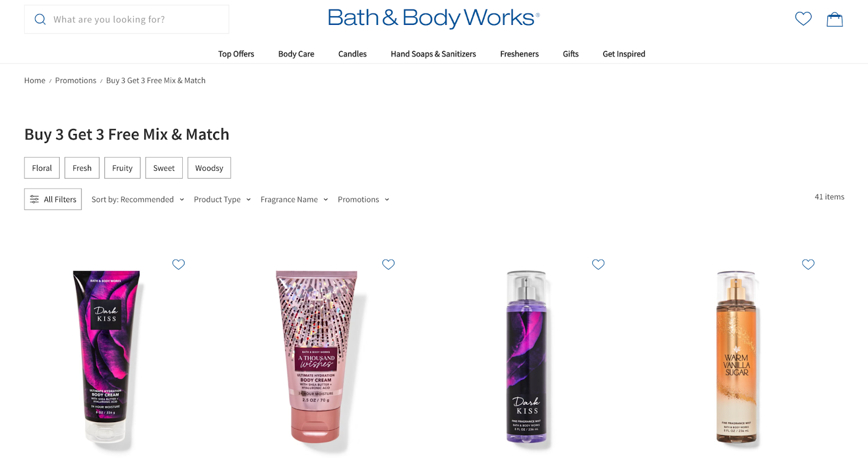Select the Woodsy scent filter

209,168
